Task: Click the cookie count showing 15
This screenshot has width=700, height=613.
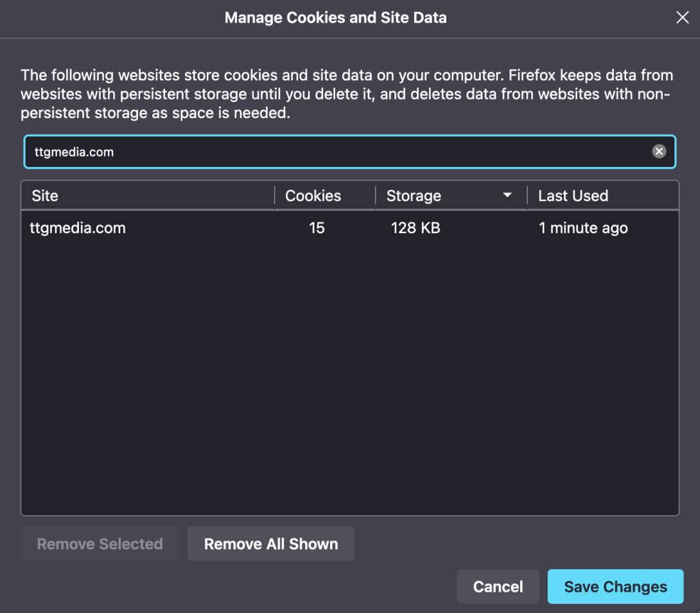Action: pyautogui.click(x=317, y=228)
